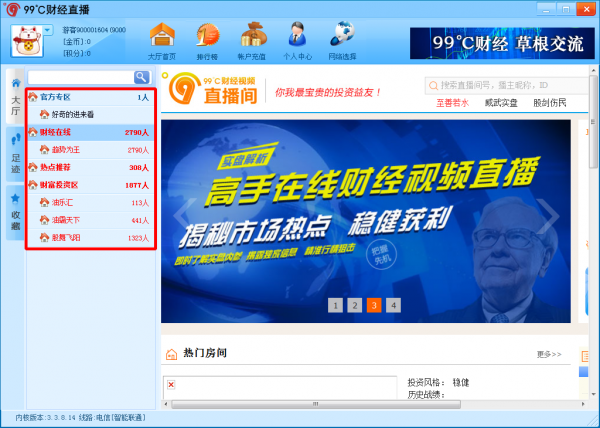Click the broken image placeholder icon
600x428 pixels.
[171, 384]
